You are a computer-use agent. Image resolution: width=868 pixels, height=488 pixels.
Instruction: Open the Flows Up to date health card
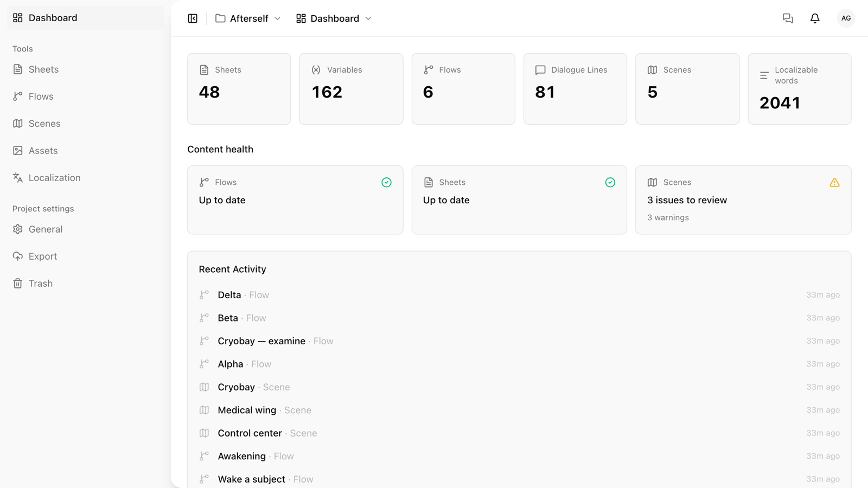pos(295,200)
